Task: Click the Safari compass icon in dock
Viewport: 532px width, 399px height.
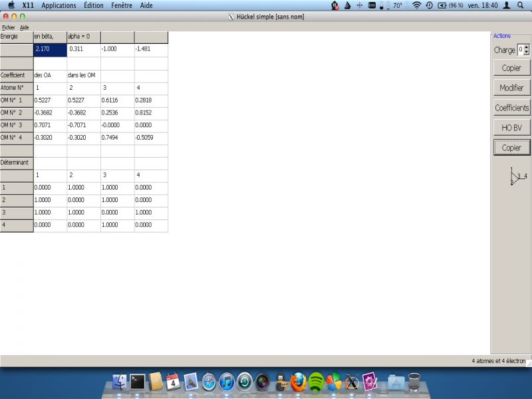Action: 209,382
